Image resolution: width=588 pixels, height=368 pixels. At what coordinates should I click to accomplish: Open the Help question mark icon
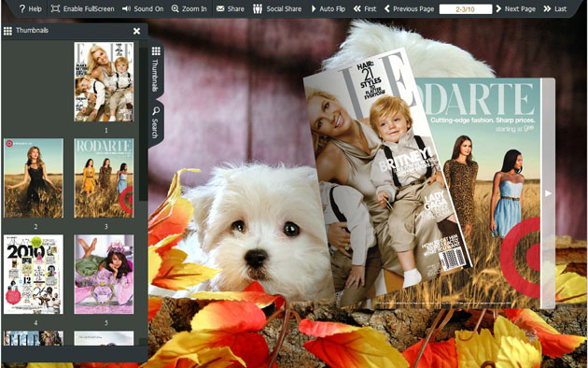coord(21,8)
